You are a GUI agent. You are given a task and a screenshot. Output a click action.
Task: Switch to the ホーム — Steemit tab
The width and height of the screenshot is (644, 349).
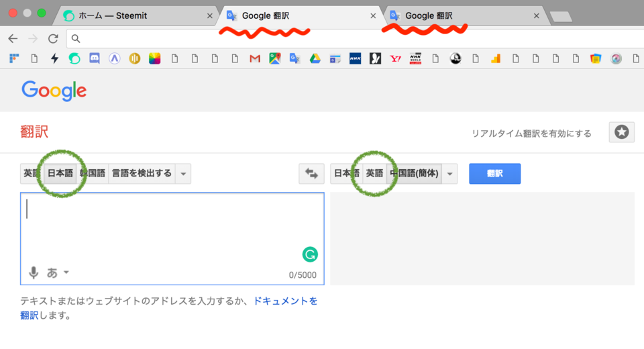coord(137,16)
